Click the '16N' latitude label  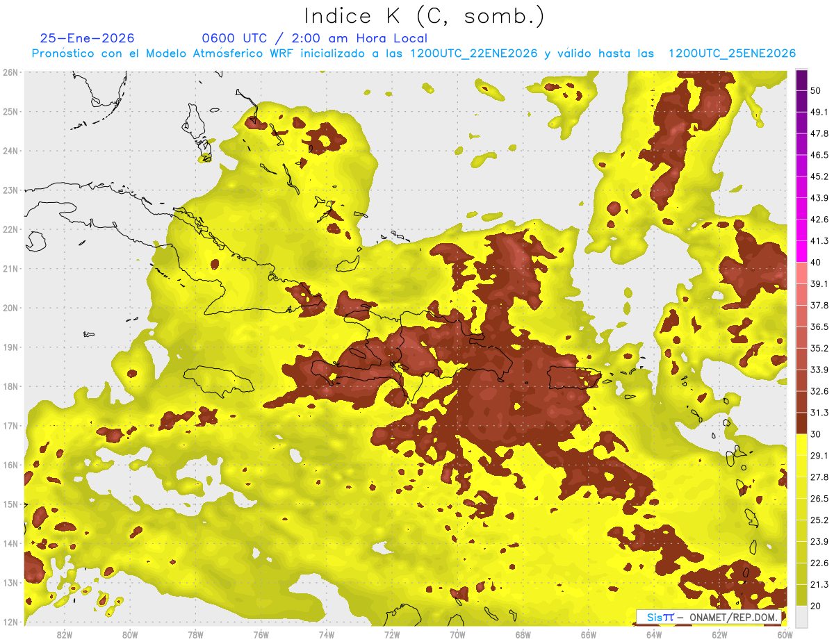10,465
